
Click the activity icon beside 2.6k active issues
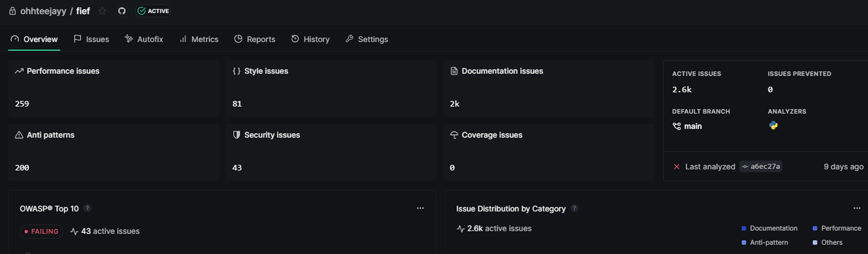coord(461,229)
